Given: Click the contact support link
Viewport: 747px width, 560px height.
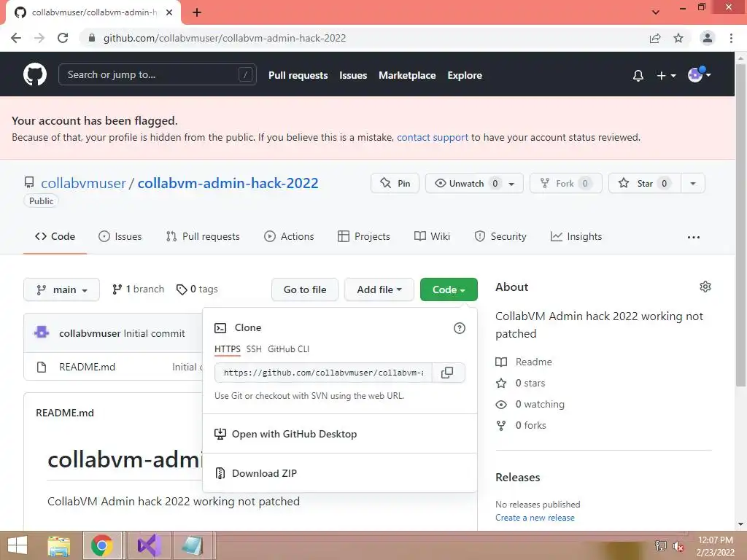Looking at the screenshot, I should pyautogui.click(x=433, y=138).
